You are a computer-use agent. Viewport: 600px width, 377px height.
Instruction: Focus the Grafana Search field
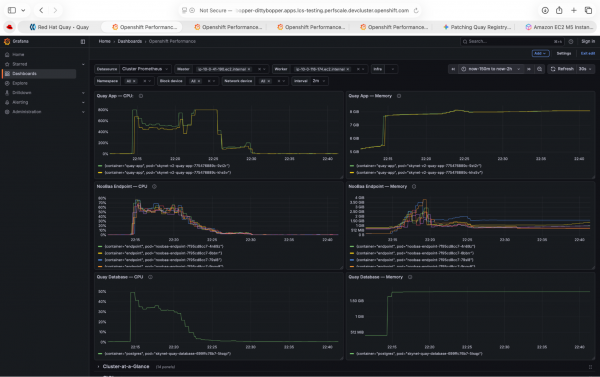click(512, 41)
